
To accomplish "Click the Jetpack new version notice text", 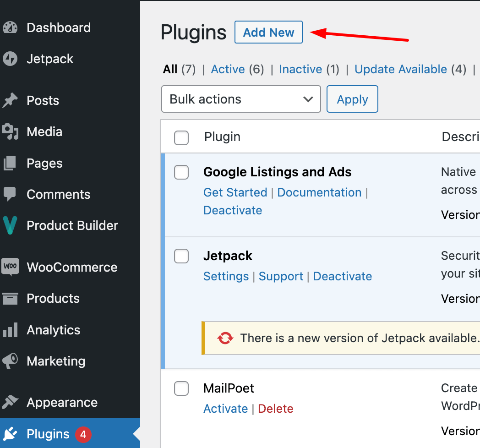I will pos(360,338).
